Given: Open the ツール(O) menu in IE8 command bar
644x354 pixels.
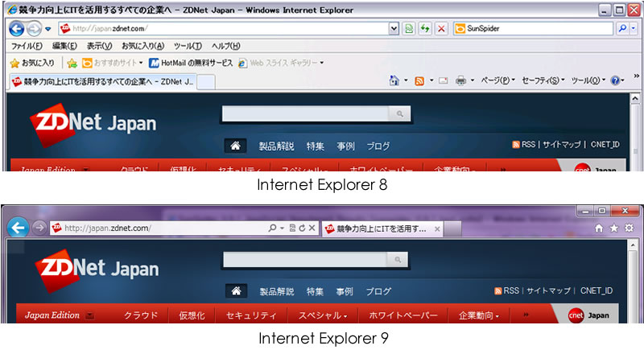Looking at the screenshot, I should [x=588, y=80].
